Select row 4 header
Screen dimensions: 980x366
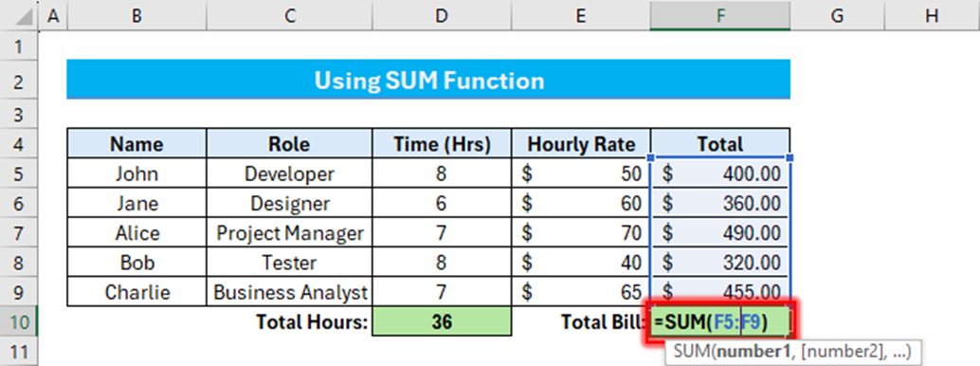(19, 144)
